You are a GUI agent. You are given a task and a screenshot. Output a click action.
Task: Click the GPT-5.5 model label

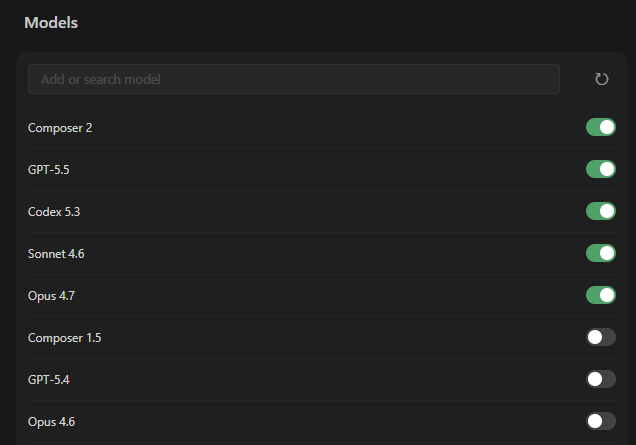(49, 170)
